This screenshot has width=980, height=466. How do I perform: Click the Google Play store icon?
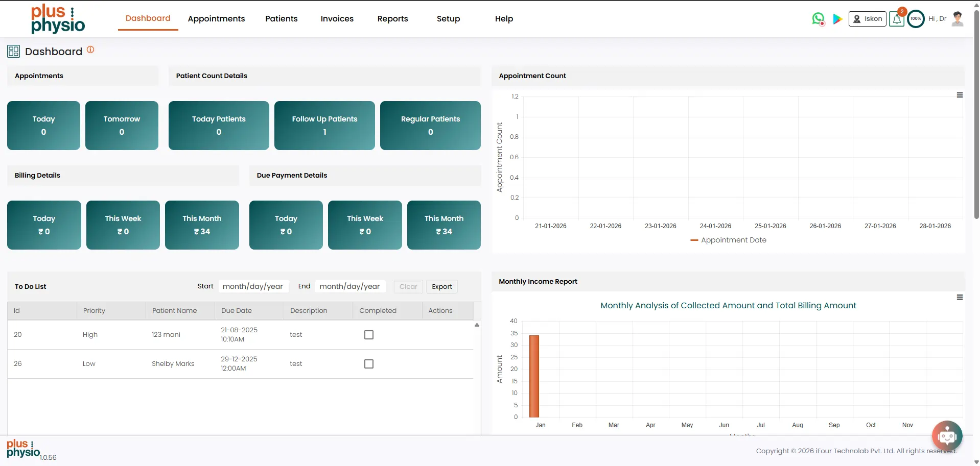[837, 19]
